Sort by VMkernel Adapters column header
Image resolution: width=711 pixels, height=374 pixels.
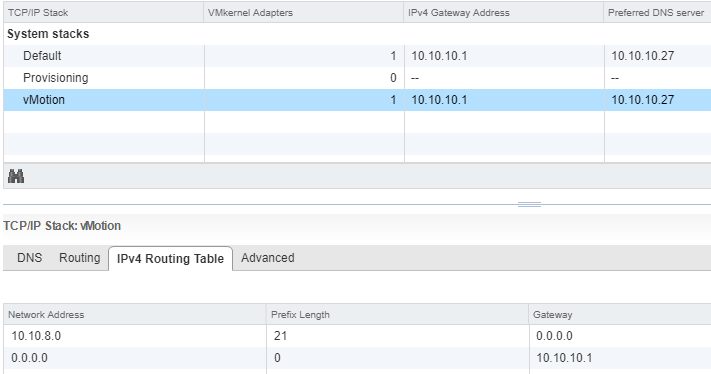303,13
